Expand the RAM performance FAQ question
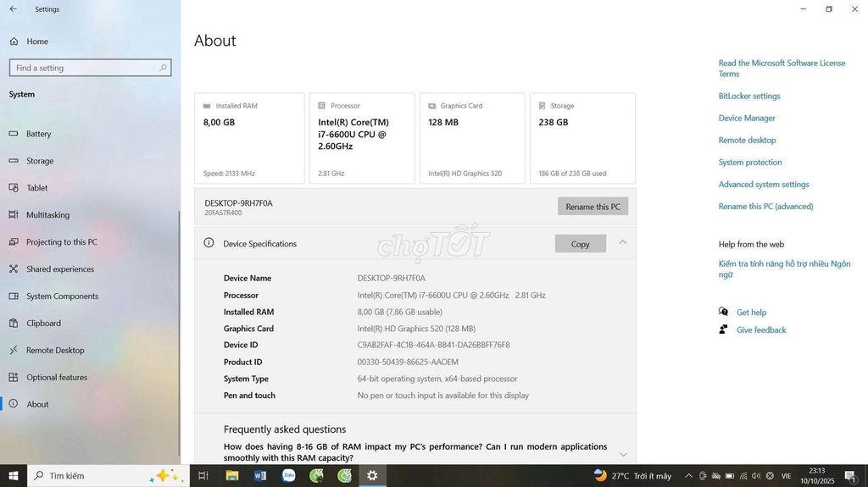Viewport: 868px width, 487px height. point(623,454)
